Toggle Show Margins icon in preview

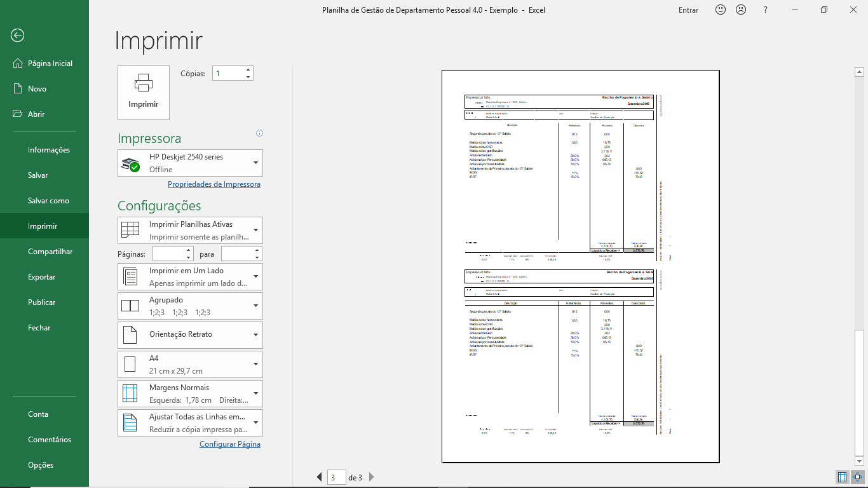(842, 477)
